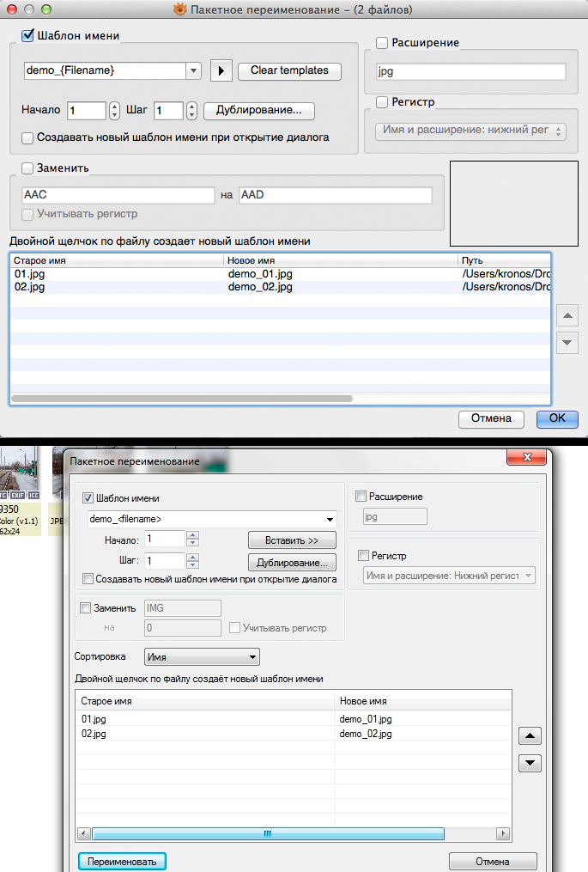Open demo_<filename> template combo box
The height and width of the screenshot is (872, 588).
[x=212, y=520]
